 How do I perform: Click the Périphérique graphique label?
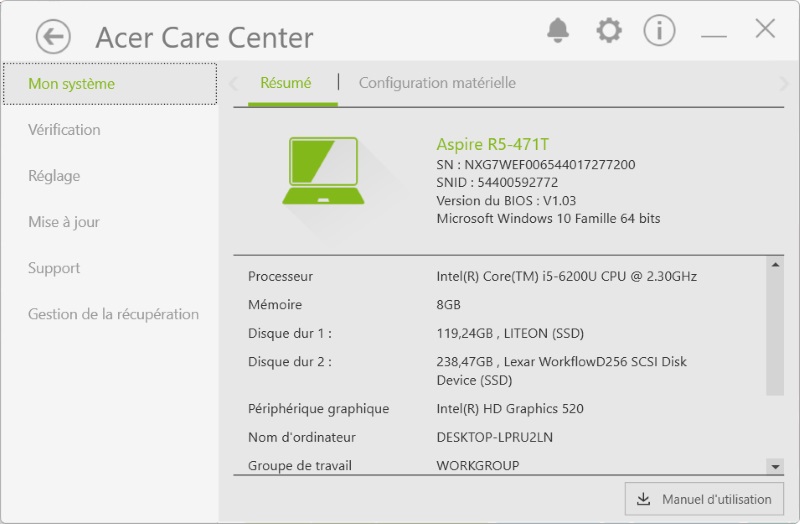318,409
